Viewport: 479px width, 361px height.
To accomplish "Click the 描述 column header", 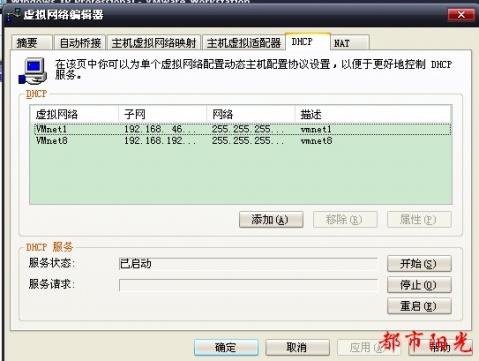I will 373,114.
